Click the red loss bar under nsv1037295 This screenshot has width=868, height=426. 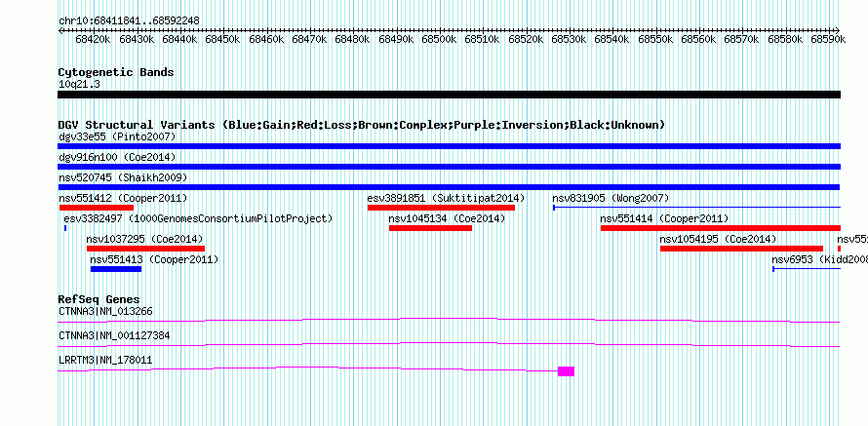pos(145,249)
